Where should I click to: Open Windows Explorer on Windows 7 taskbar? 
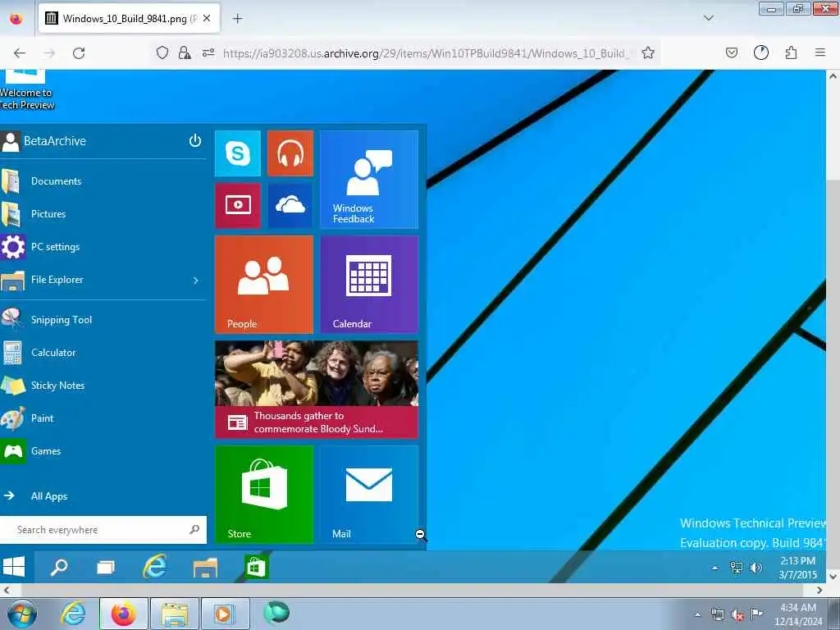point(175,614)
